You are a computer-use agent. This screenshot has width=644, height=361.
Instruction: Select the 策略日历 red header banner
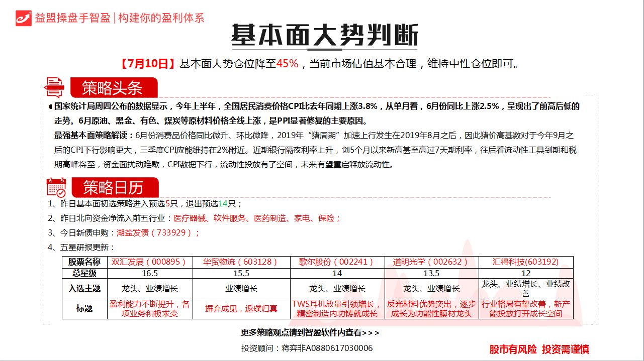point(114,188)
